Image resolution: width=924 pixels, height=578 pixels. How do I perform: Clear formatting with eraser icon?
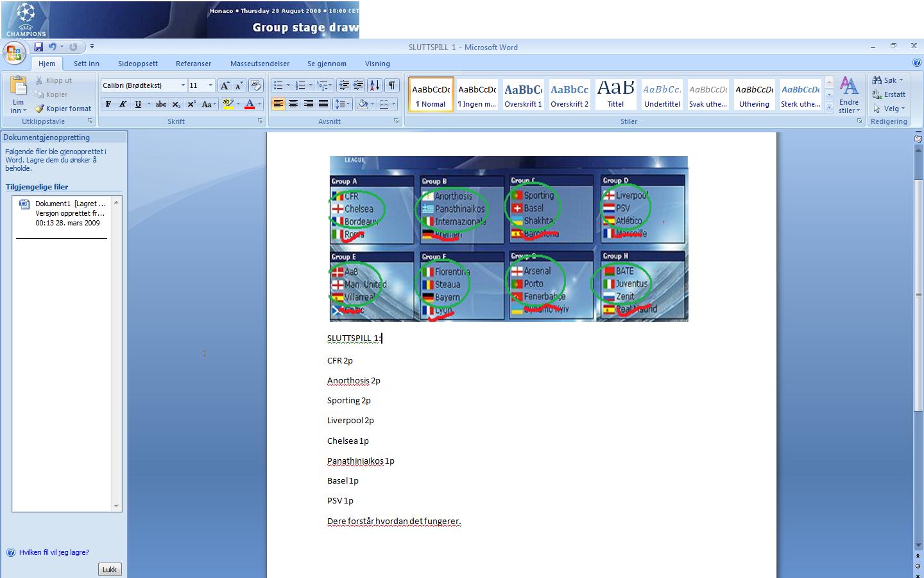(255, 85)
